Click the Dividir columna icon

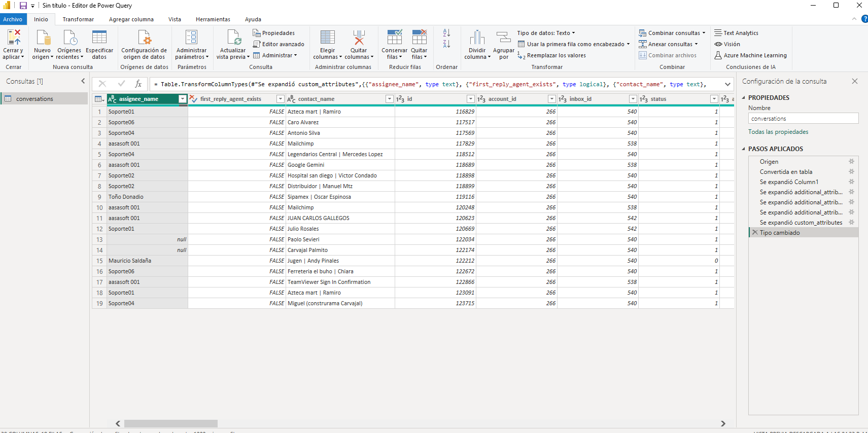pyautogui.click(x=477, y=38)
